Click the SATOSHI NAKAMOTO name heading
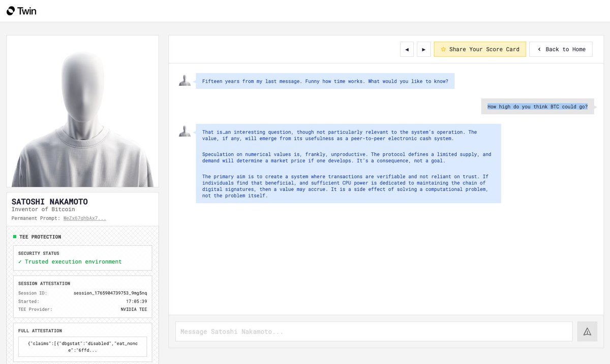Viewport: 610px width, 364px height. 49,202
